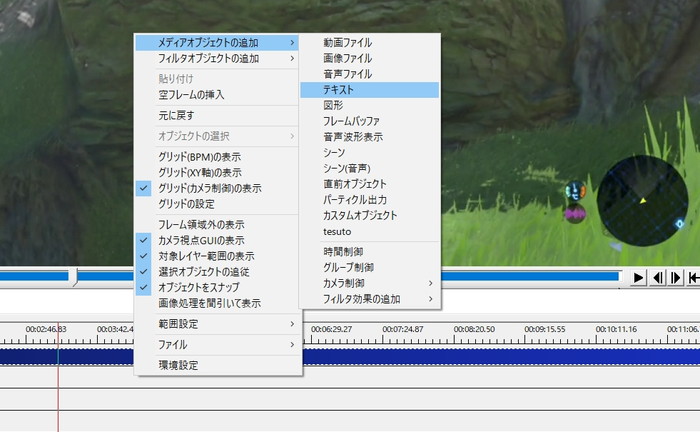Click timeline ruler at 00:08:20.50

[474, 329]
